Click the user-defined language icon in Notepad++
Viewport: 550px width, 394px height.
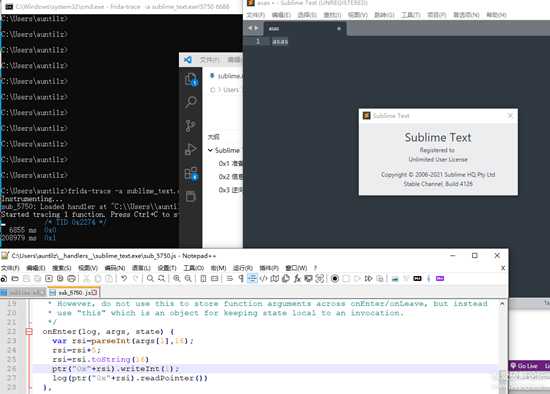tap(263, 279)
